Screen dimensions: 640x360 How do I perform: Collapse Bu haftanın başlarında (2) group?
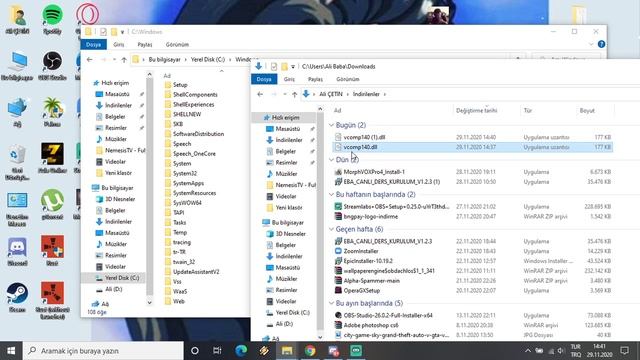tap(331, 194)
